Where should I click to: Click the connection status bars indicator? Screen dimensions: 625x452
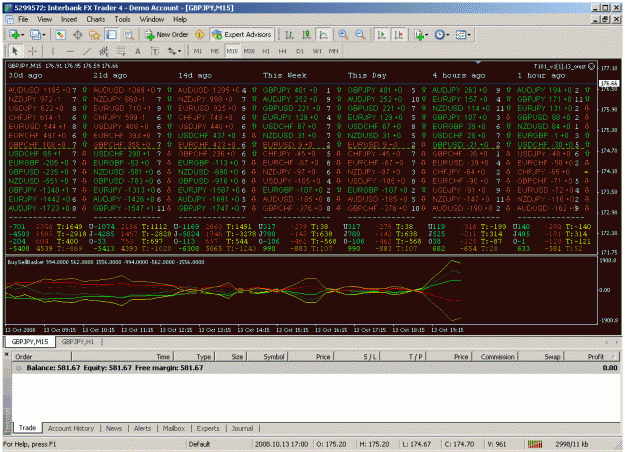point(535,444)
